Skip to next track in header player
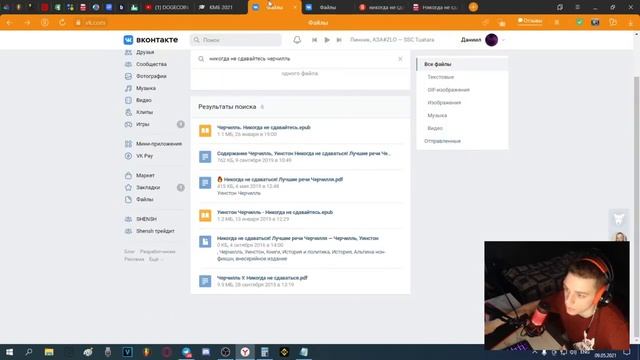 (x=339, y=40)
